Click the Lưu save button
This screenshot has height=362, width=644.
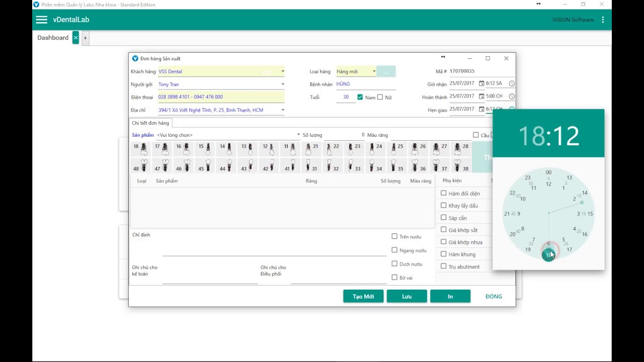[x=407, y=296]
